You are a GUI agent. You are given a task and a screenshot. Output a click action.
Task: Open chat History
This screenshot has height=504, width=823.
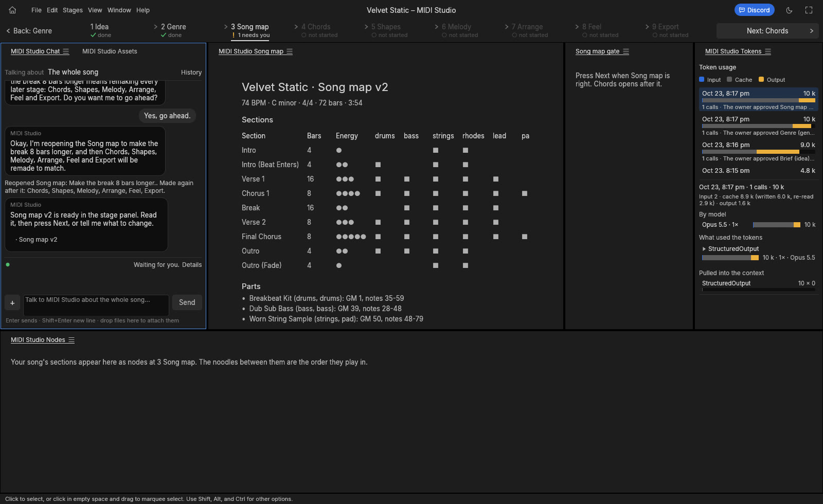pos(191,73)
